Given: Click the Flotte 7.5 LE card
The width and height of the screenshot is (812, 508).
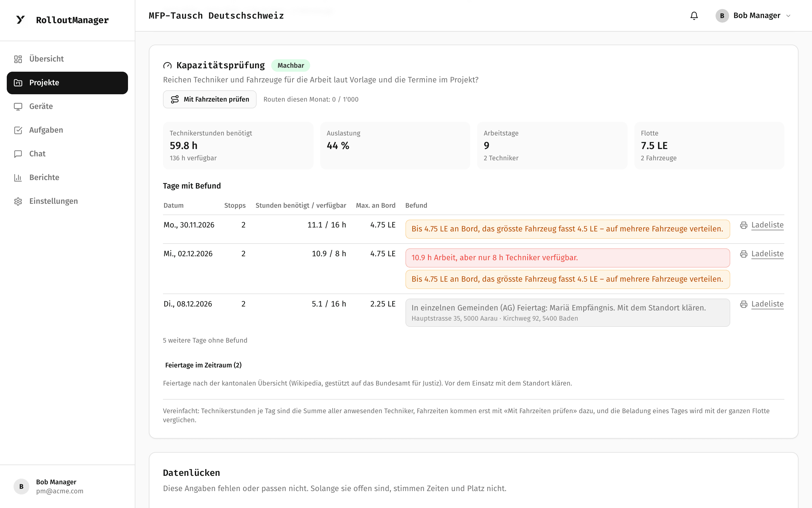Looking at the screenshot, I should tap(709, 145).
